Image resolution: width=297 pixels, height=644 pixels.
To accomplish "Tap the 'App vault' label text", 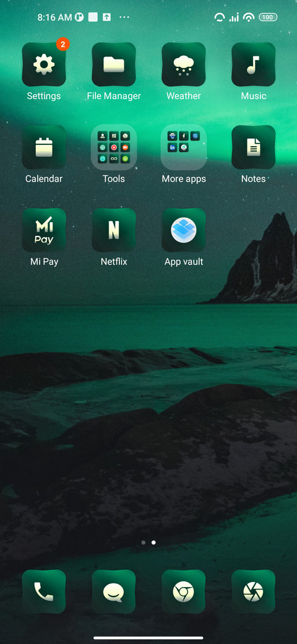I will point(184,261).
